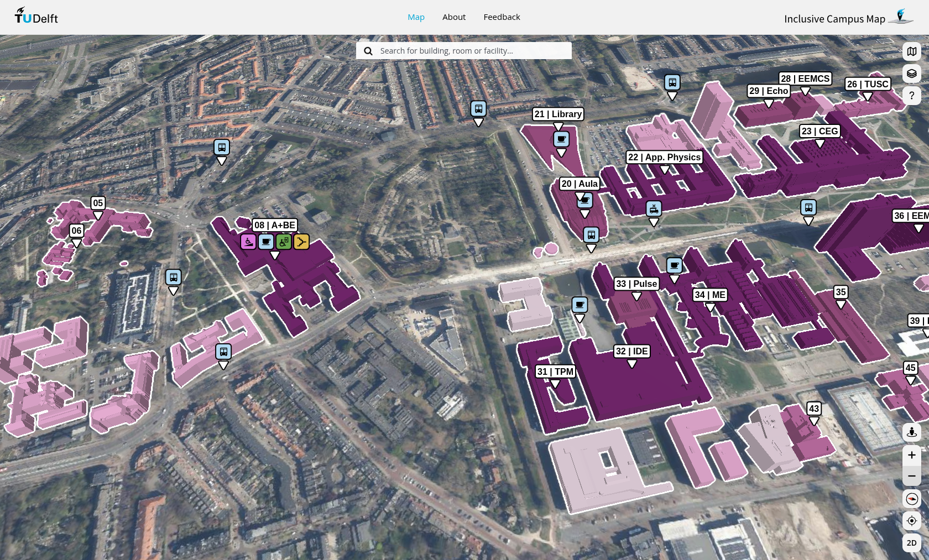929x560 pixels.
Task: Click the coffee cup icon at Library
Action: coord(561,139)
